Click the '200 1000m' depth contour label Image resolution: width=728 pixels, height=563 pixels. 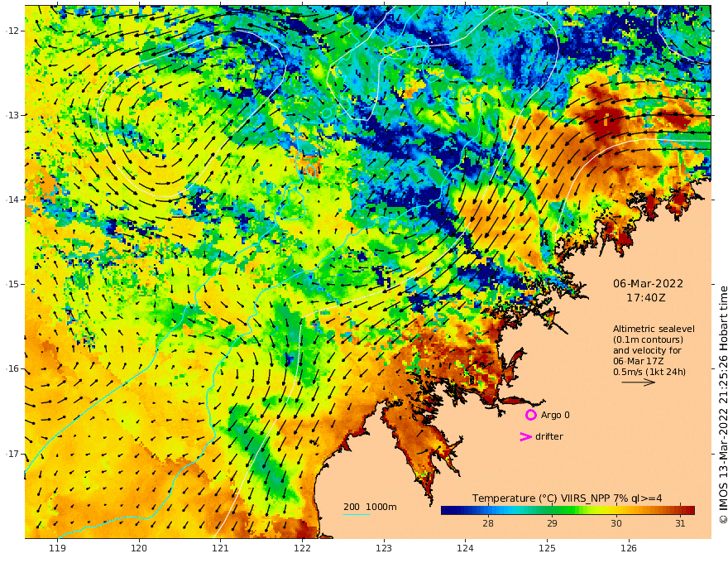[x=370, y=507]
